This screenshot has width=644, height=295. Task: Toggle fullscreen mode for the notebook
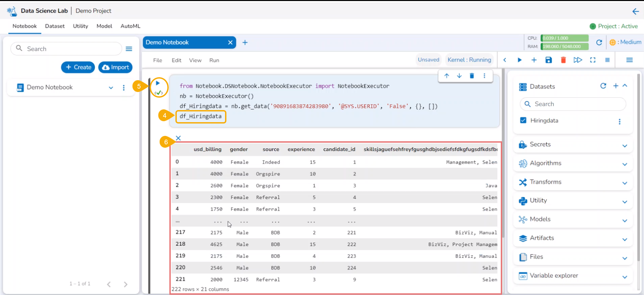pos(593,60)
